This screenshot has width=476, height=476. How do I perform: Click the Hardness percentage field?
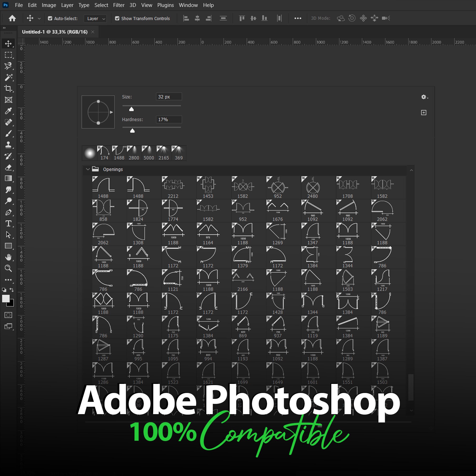pos(169,119)
